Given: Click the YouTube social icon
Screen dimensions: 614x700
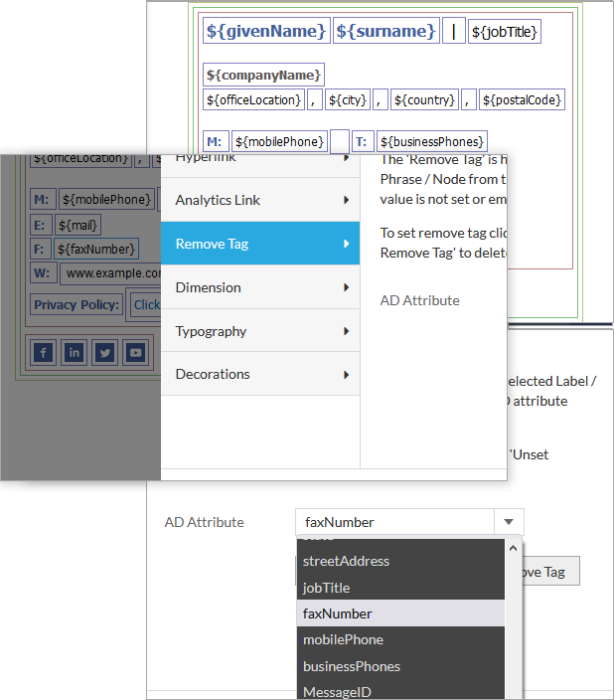Looking at the screenshot, I should (135, 352).
